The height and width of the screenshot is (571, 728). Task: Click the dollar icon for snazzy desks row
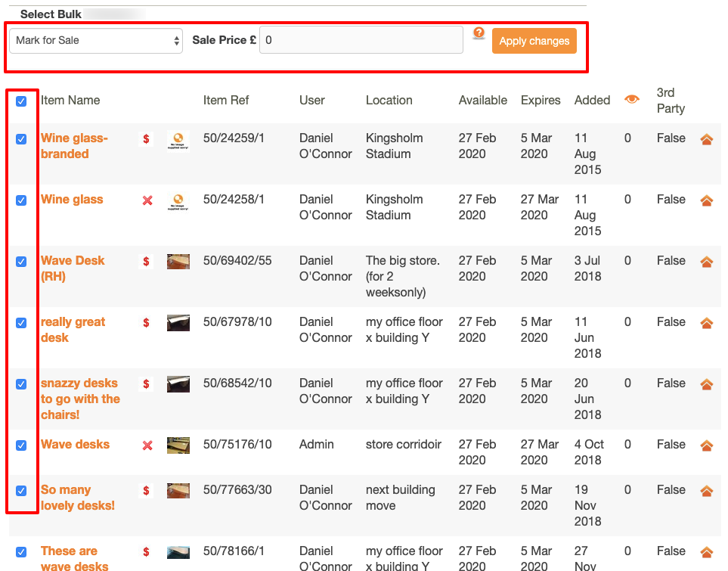click(x=145, y=384)
